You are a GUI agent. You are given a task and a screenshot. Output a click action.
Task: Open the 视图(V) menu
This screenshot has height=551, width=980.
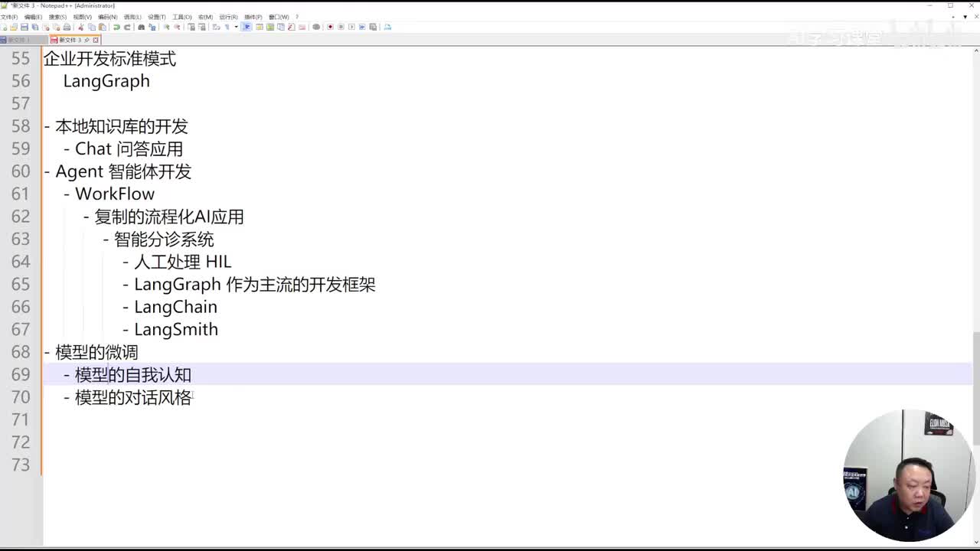(83, 17)
